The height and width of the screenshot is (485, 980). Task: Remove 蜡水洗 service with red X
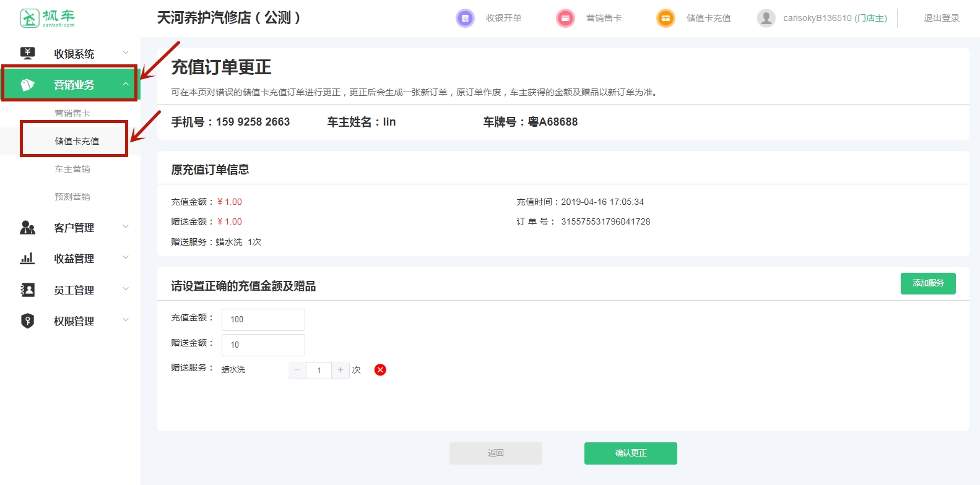point(380,370)
